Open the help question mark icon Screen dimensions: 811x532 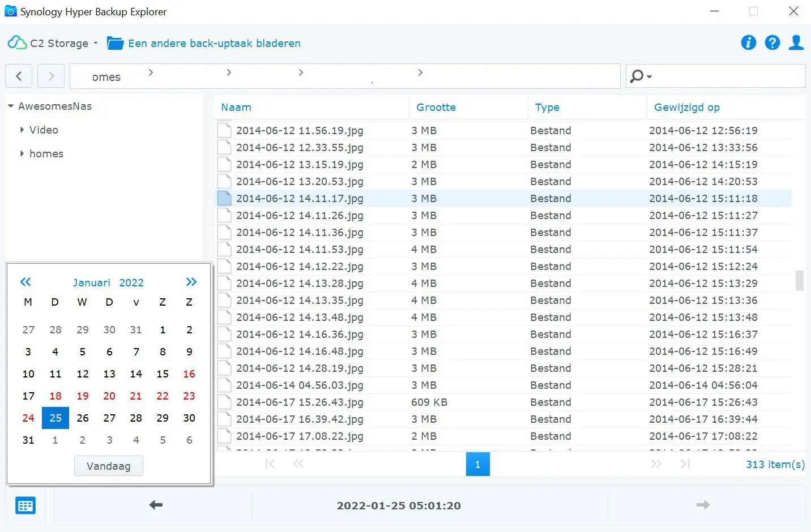tap(772, 43)
